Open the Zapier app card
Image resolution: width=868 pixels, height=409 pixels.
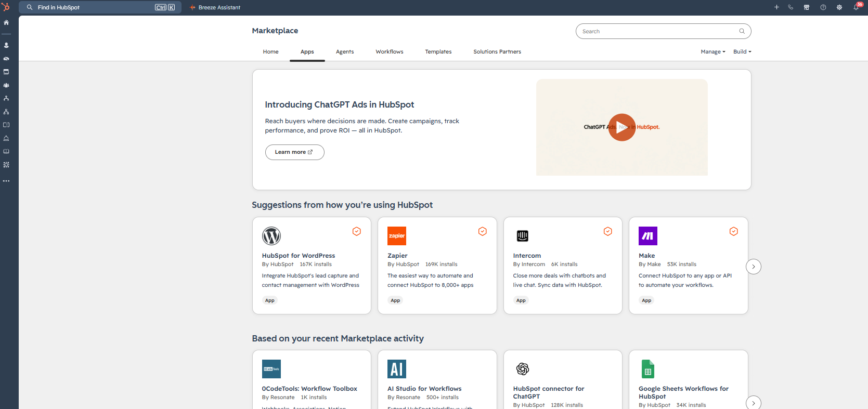pyautogui.click(x=437, y=266)
